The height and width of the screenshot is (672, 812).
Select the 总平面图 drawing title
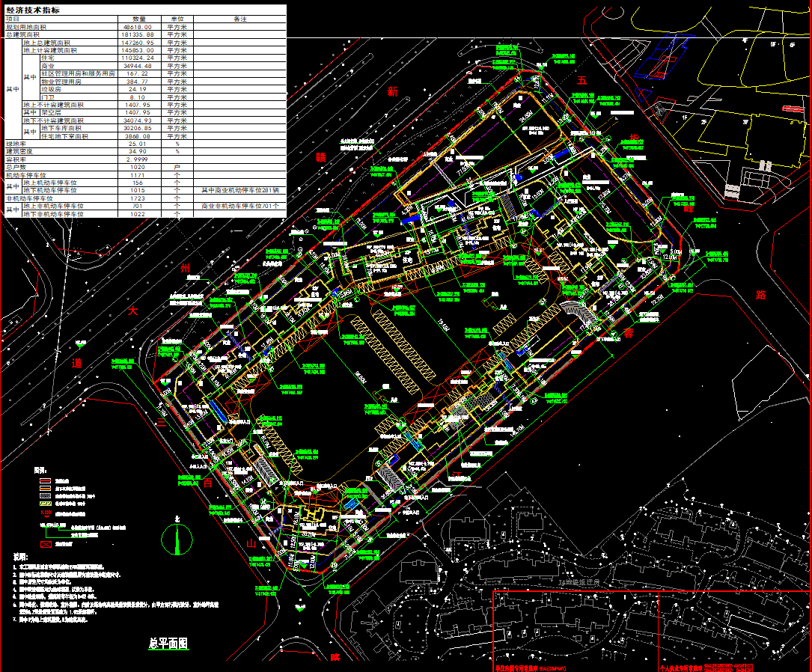(x=168, y=644)
